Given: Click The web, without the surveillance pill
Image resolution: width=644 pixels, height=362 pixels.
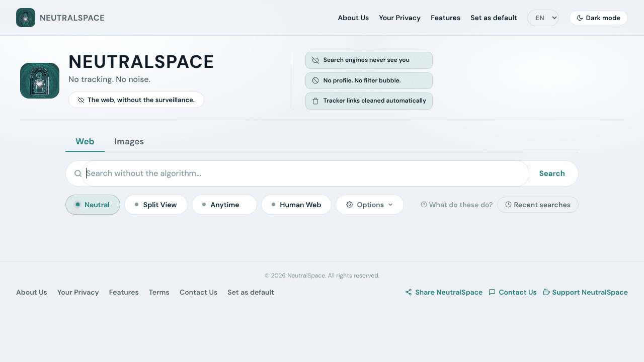Looking at the screenshot, I should (x=136, y=100).
